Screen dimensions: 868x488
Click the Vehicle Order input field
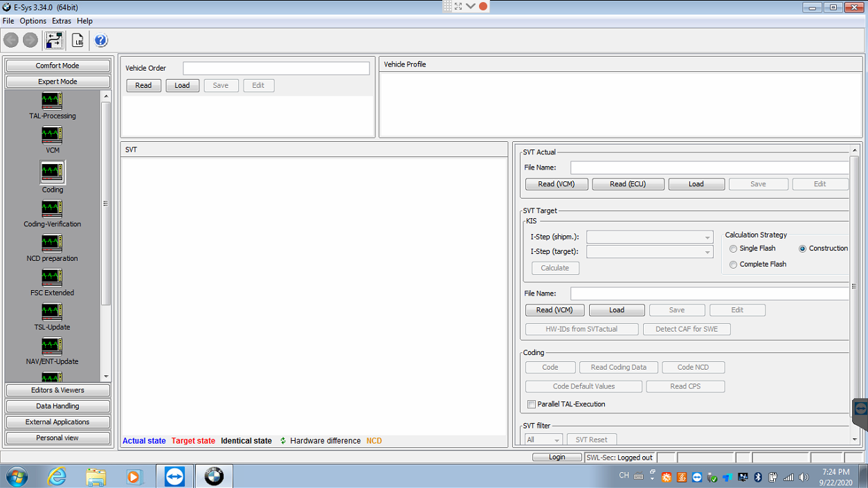[276, 69]
